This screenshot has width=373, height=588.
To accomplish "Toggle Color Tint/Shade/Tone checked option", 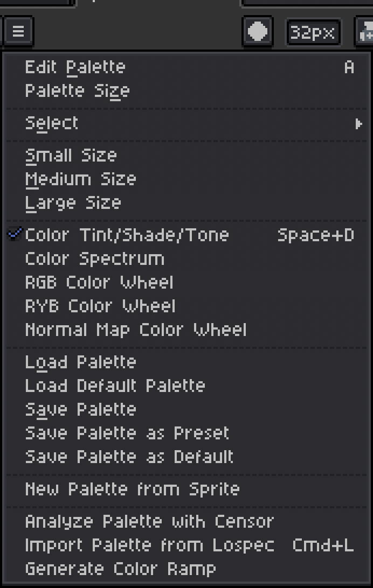I will pos(186,235).
